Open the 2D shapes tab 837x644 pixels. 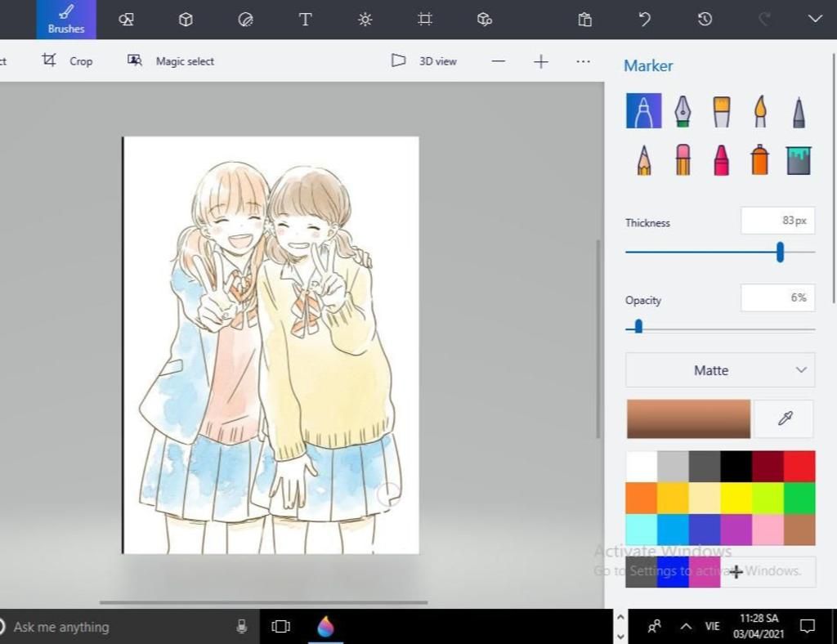click(x=126, y=20)
